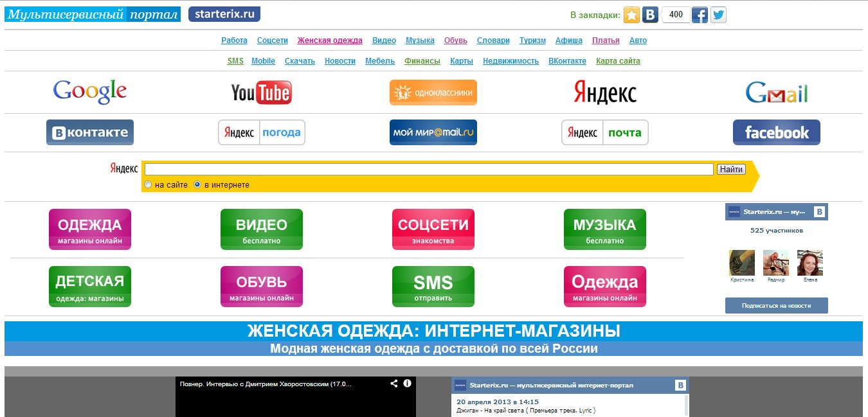Viewport: 868px width, 417px height.
Task: Open the Платья link
Action: pyautogui.click(x=606, y=40)
